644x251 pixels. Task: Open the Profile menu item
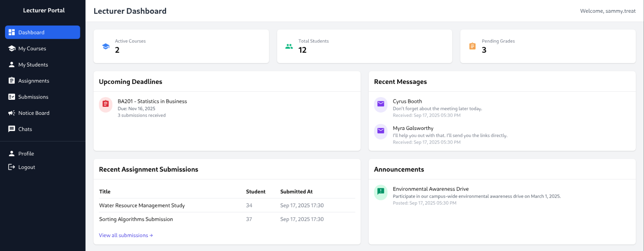coord(26,154)
